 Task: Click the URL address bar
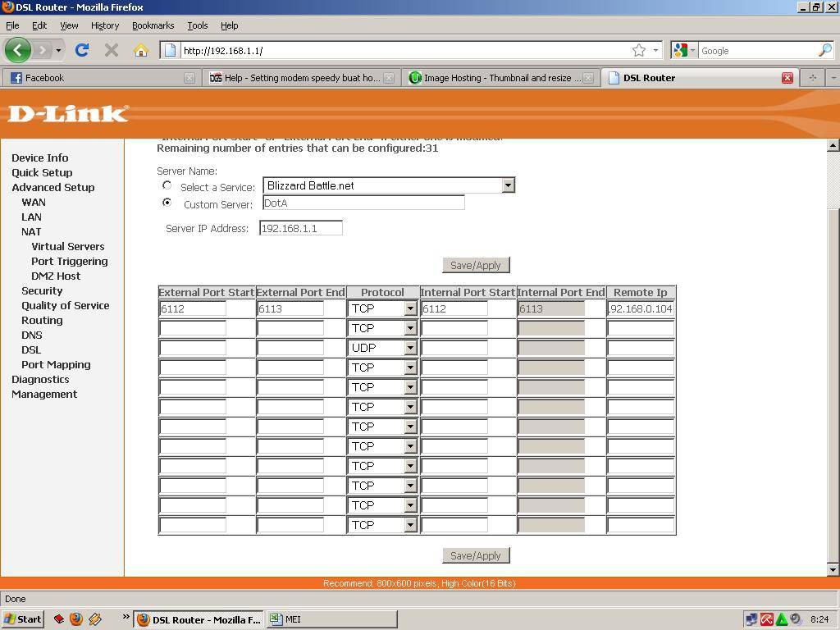405,50
